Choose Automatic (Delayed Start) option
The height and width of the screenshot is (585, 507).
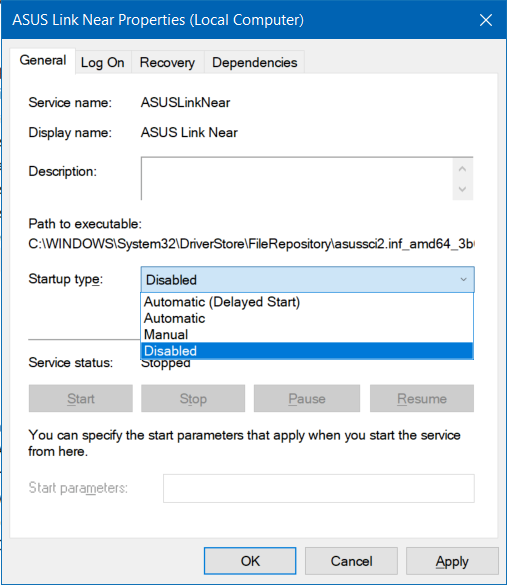[307, 302]
